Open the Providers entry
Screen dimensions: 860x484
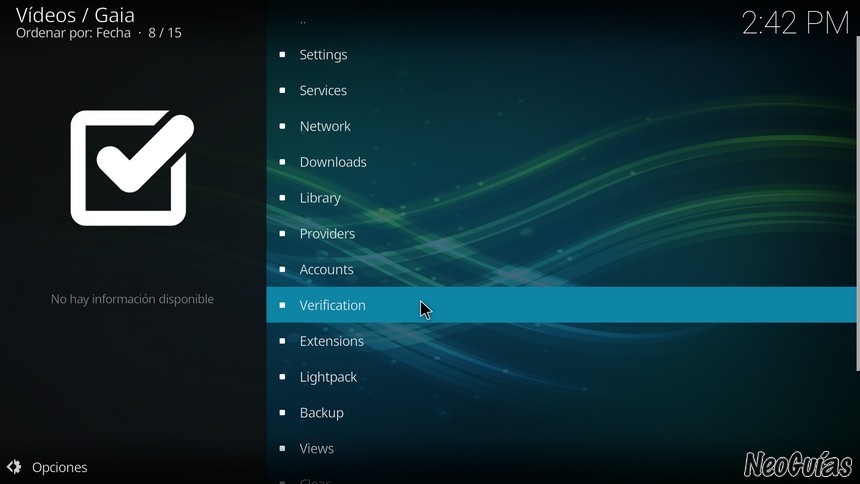coord(561,234)
